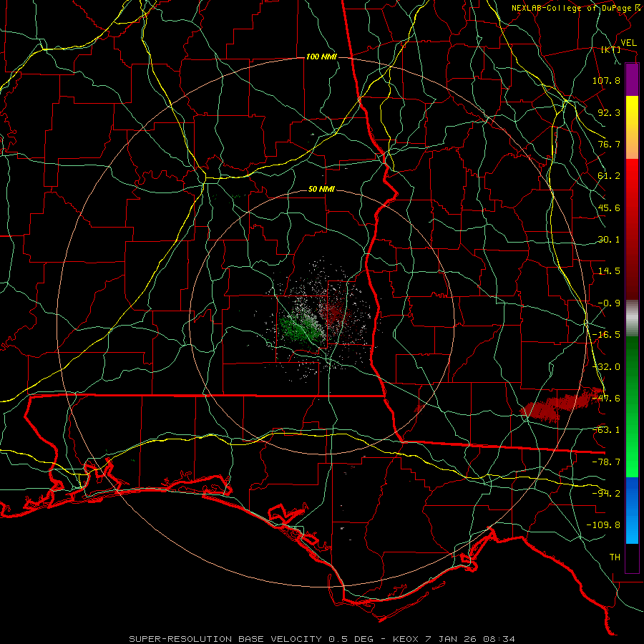Pick the yellow-orange segment of the velocity scale
The width and height of the screenshot is (644, 644).
[632, 127]
